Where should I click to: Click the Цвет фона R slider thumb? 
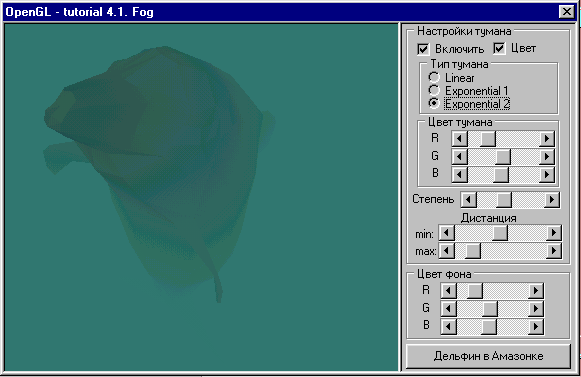pos(475,291)
